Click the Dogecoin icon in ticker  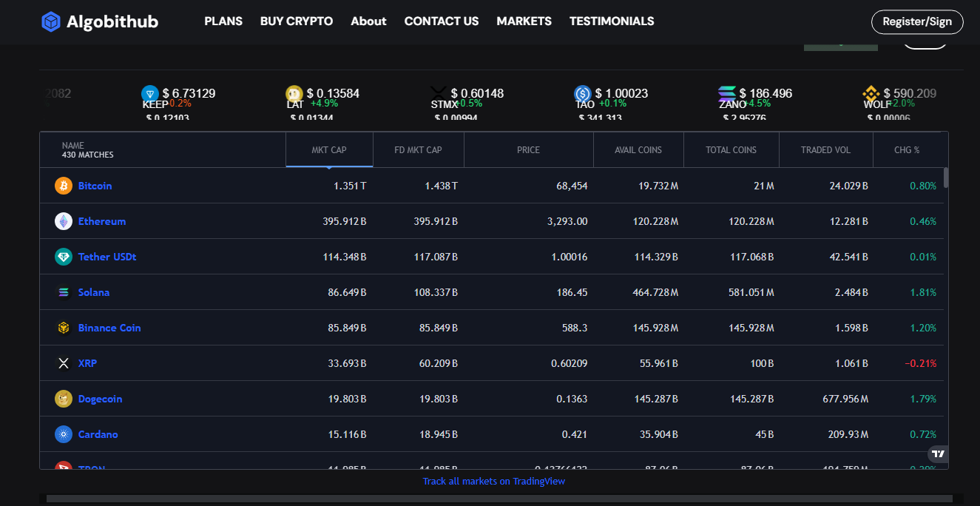tap(294, 94)
